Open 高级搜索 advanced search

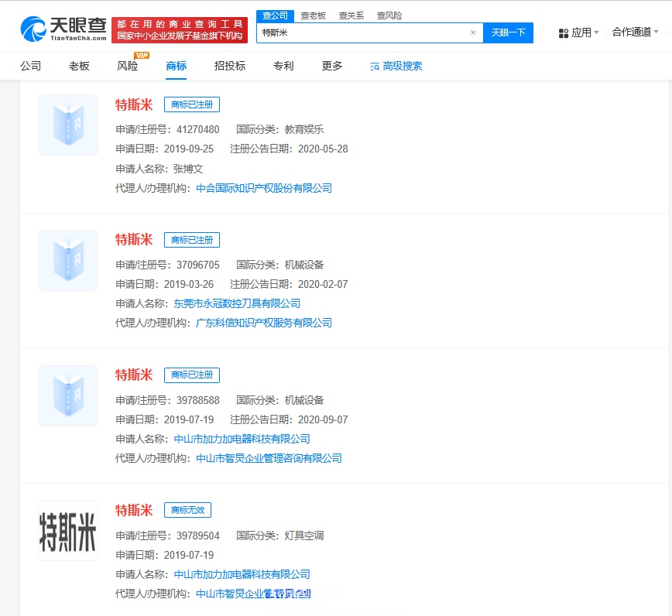coord(396,66)
